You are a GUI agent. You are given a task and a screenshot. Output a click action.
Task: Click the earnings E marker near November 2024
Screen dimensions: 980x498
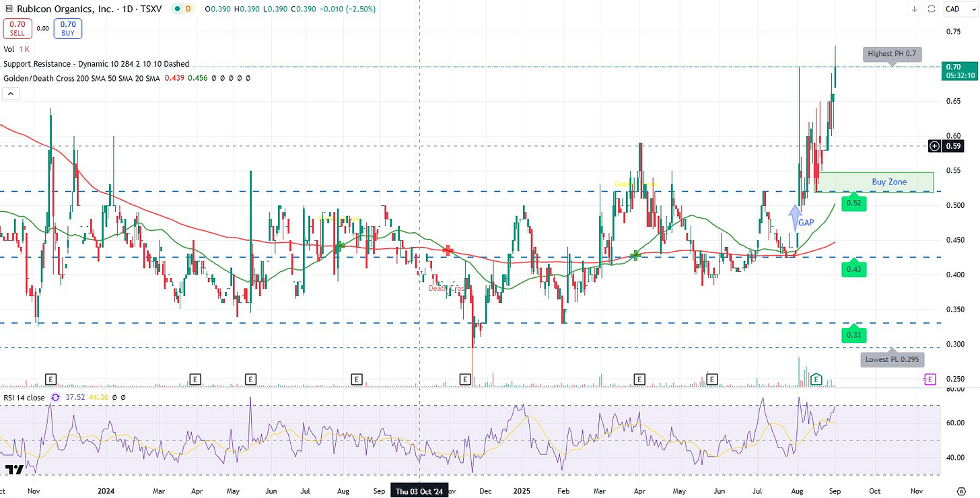coord(464,380)
